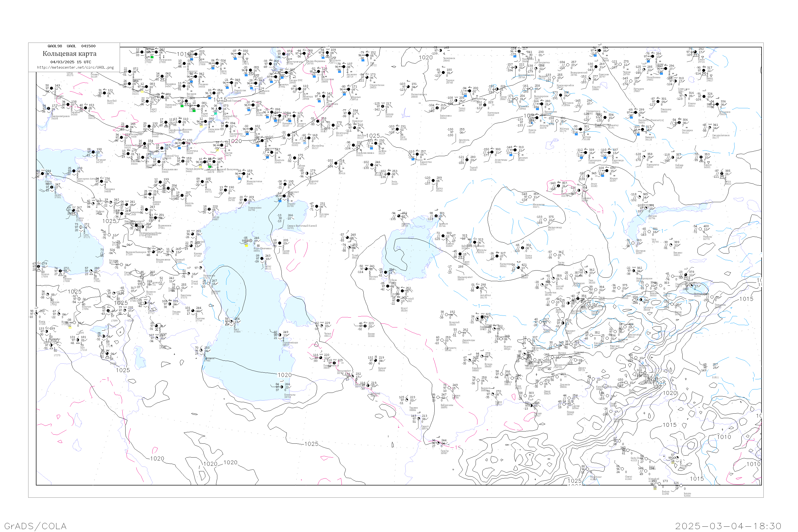Click the crossed-circle symbol by Форт-Шевченко
This screenshot has height=532, width=798.
click(x=251, y=240)
